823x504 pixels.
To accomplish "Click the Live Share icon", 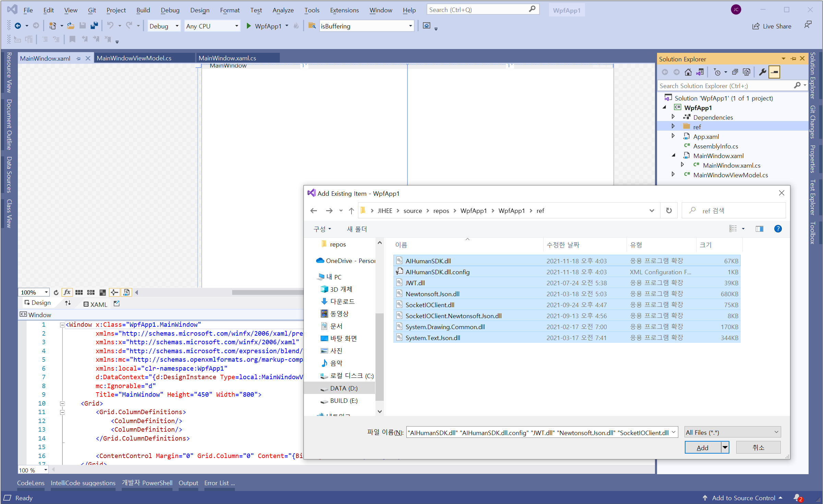I will (756, 26).
